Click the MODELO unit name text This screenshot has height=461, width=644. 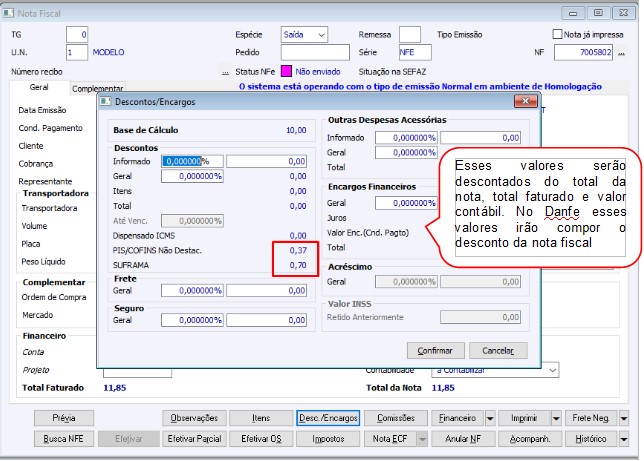(108, 53)
